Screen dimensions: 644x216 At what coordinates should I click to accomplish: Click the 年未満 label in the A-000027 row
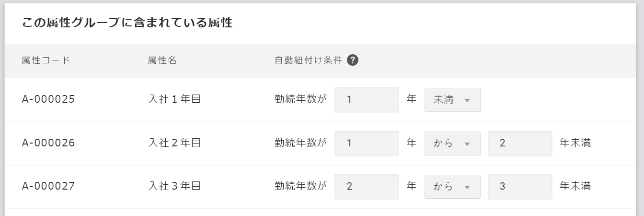[575, 186]
